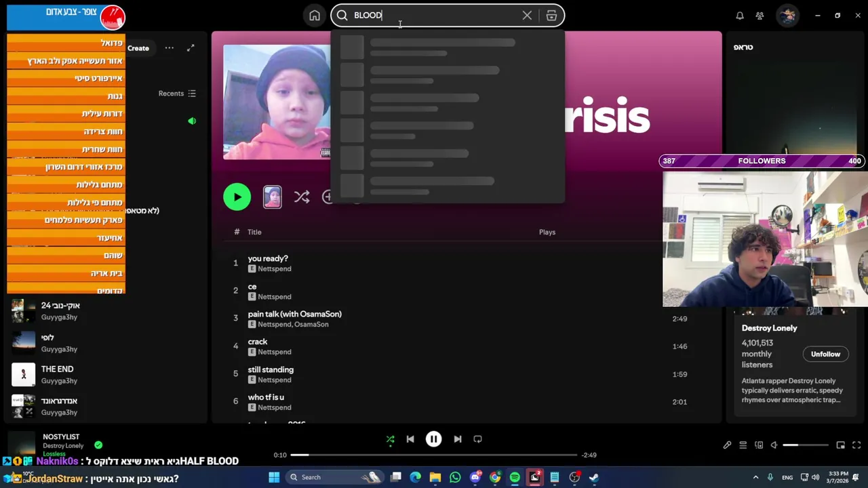Open the Friend Activity icon
Viewport: 868px width, 488px height.
pos(760,16)
